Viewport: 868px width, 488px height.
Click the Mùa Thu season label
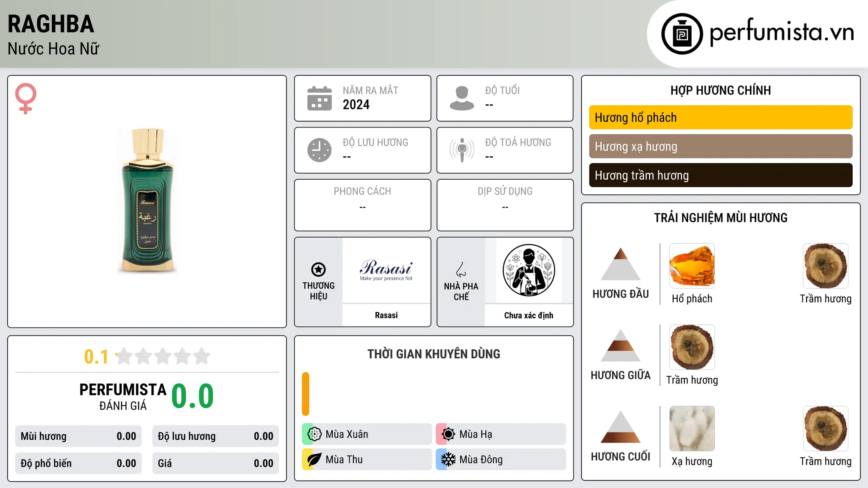point(344,460)
